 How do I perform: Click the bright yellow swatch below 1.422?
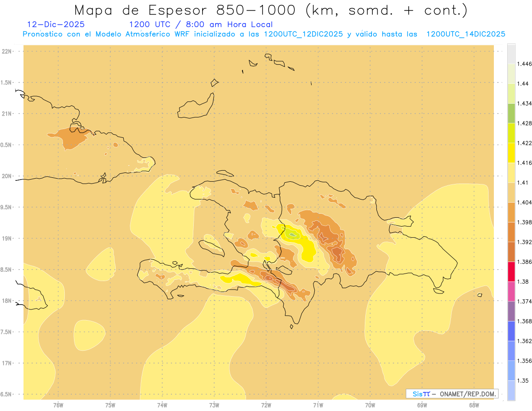pyautogui.click(x=512, y=153)
